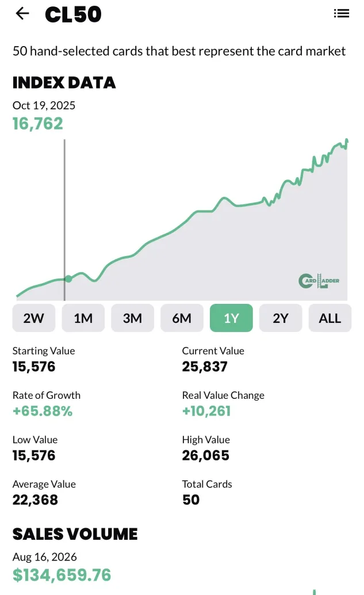This screenshot has height=595, width=364.
Task: Open the list menu icon
Action: 341,14
